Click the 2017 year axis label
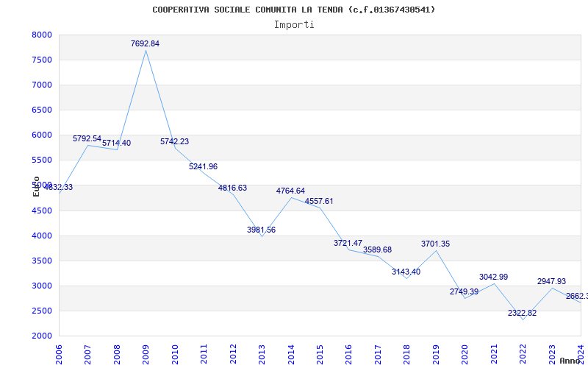Image resolution: width=588 pixels, height=368 pixels. pos(378,355)
